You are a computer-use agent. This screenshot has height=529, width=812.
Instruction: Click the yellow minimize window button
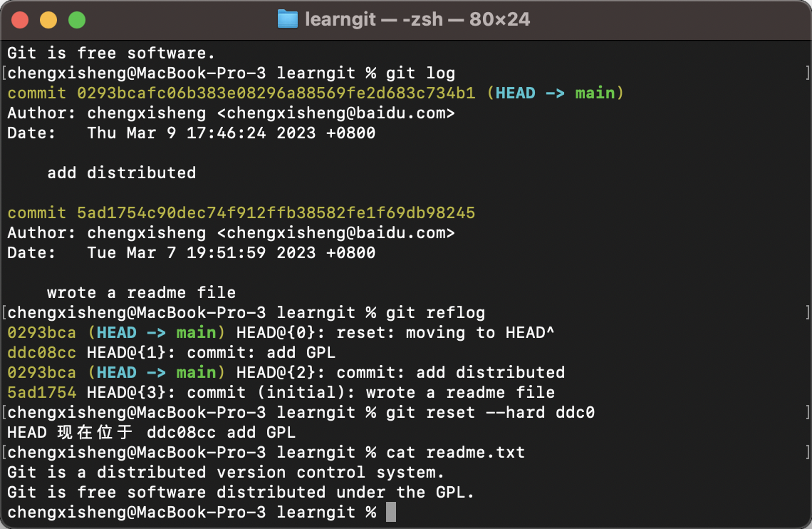[x=48, y=20]
